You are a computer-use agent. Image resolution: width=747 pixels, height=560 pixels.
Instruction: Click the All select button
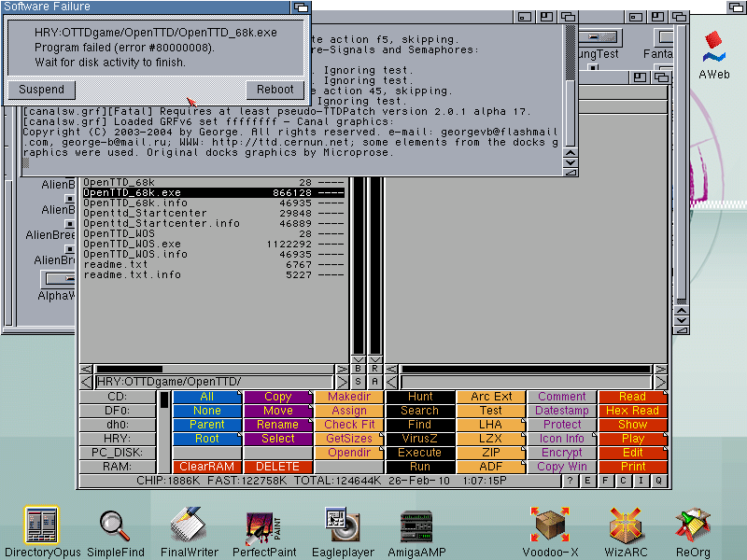pyautogui.click(x=207, y=397)
